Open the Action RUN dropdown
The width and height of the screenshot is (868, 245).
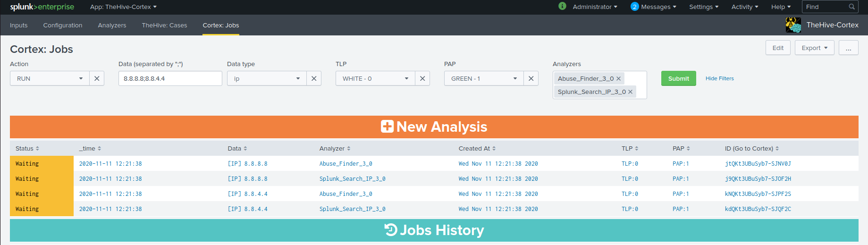[50, 78]
